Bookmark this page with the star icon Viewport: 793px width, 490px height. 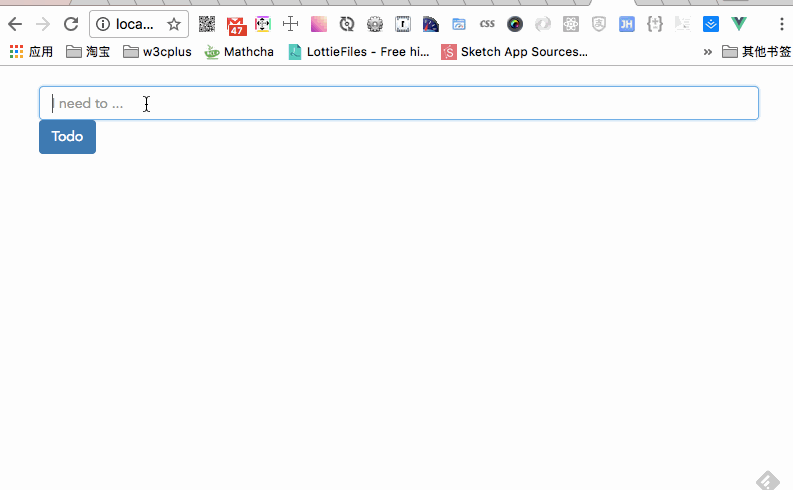(174, 24)
